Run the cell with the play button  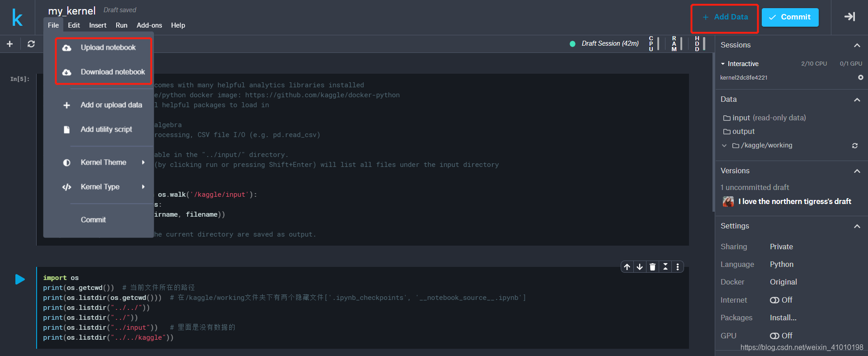click(x=20, y=279)
